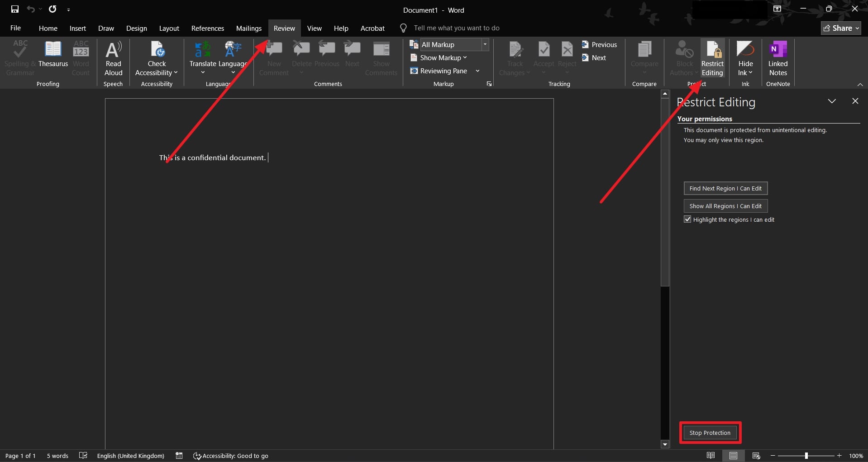Image resolution: width=868 pixels, height=462 pixels.
Task: Switch to the View tab
Action: 315,28
